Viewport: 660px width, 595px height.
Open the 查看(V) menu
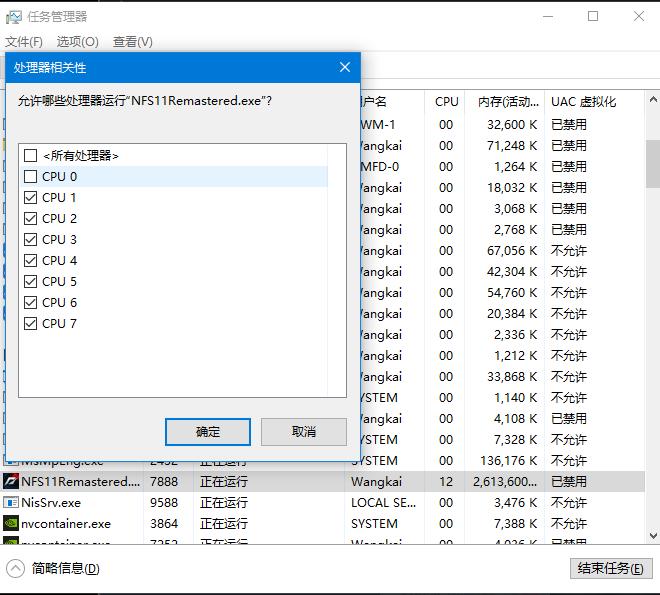[x=133, y=42]
